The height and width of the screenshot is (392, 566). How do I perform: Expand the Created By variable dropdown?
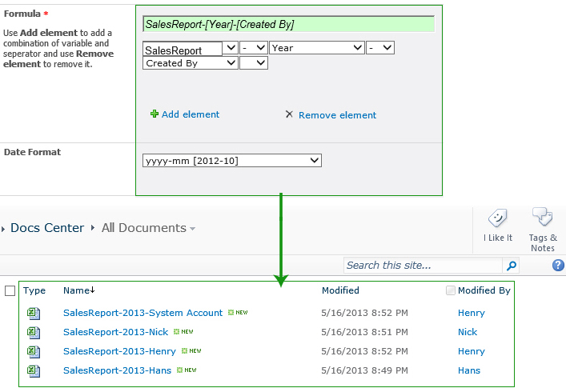(190, 63)
